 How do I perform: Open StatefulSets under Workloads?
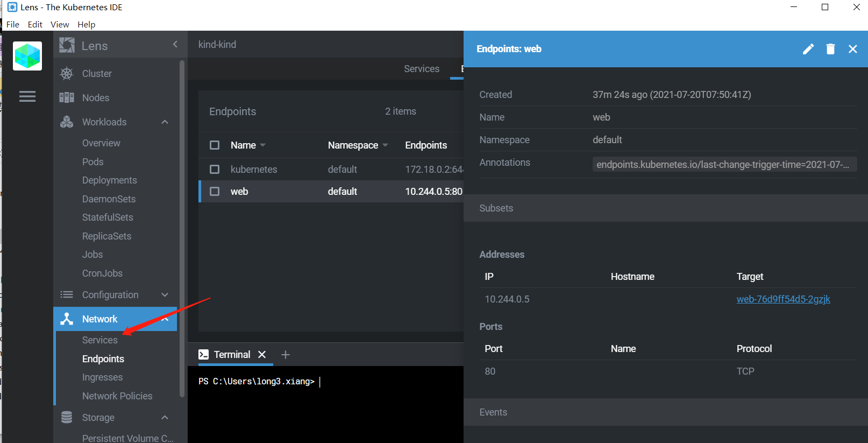(x=108, y=217)
